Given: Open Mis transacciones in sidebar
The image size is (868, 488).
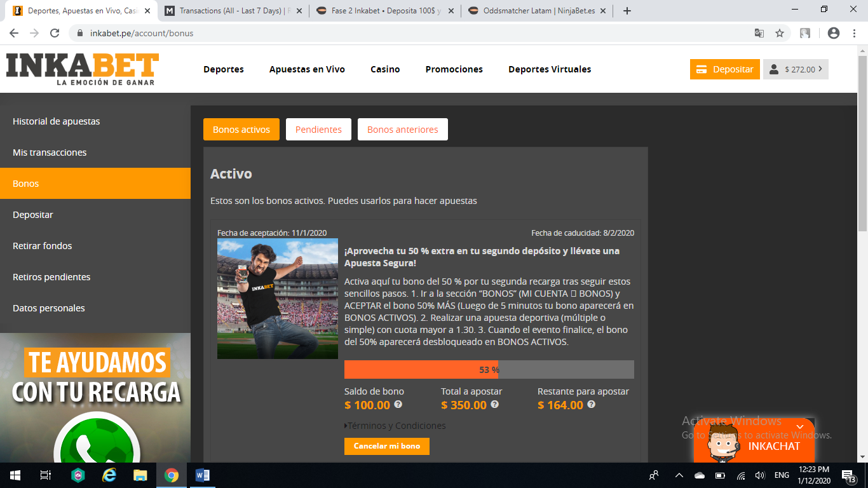Looking at the screenshot, I should click(x=95, y=152).
